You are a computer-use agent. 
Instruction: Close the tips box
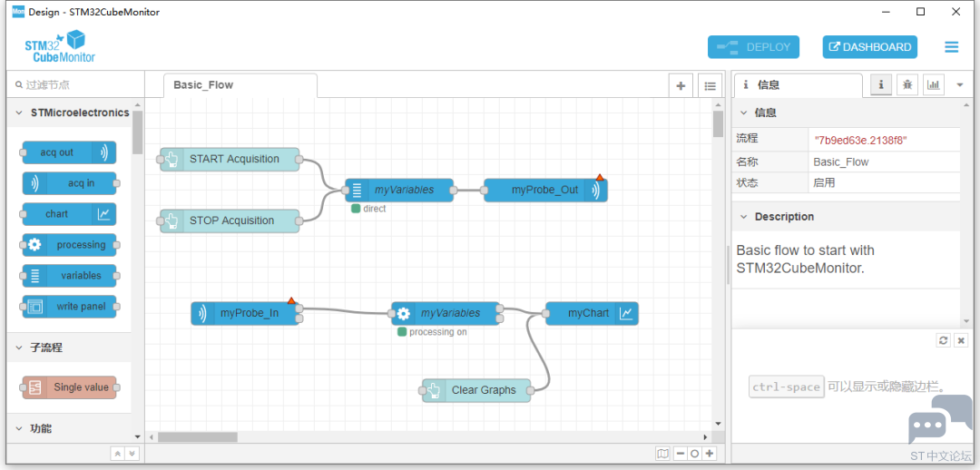point(961,340)
